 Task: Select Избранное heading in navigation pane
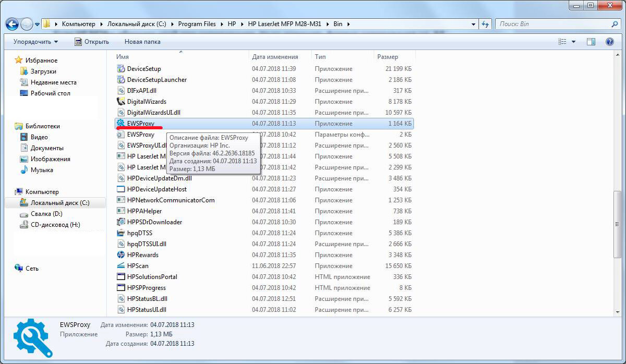point(41,60)
